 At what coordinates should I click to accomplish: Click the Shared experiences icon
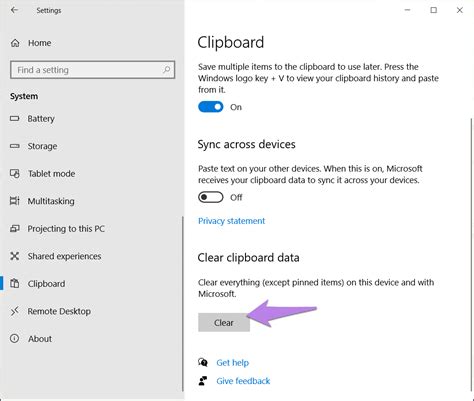pos(15,256)
